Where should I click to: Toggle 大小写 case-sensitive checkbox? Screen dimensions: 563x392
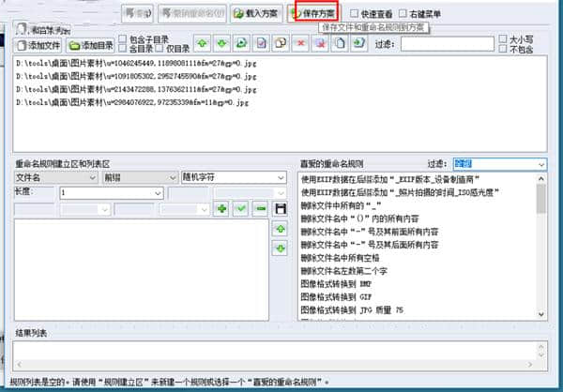(x=503, y=39)
